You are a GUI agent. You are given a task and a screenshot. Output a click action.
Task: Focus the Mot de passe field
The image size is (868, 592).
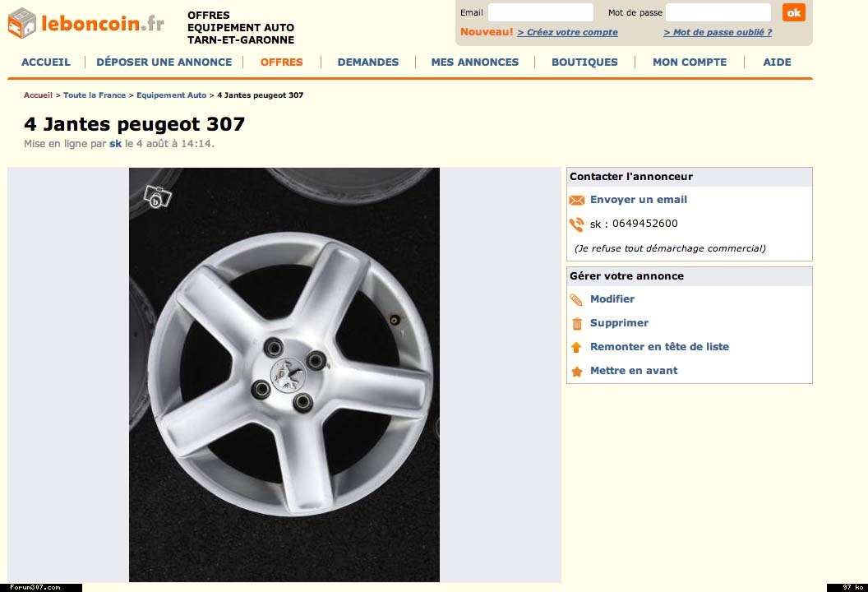[718, 12]
